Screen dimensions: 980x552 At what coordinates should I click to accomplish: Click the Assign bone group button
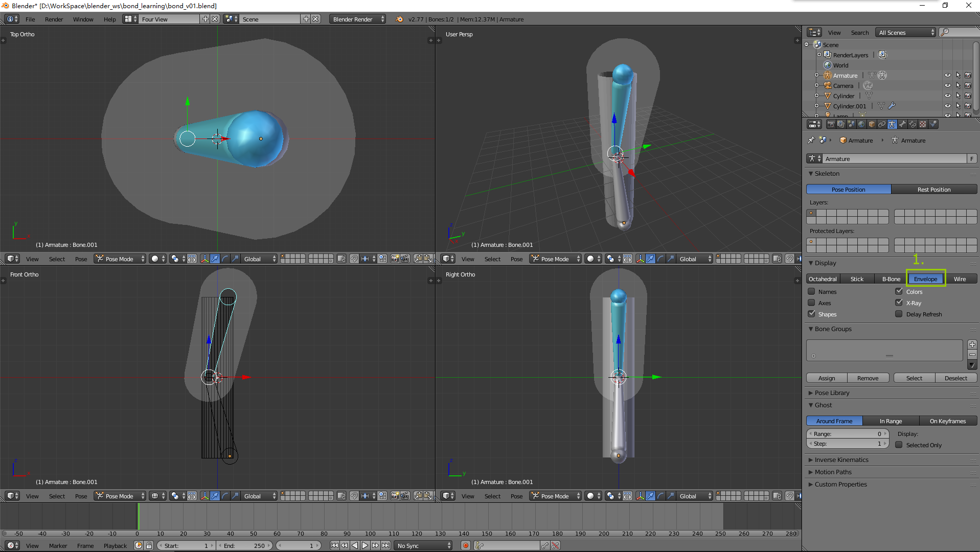827,378
